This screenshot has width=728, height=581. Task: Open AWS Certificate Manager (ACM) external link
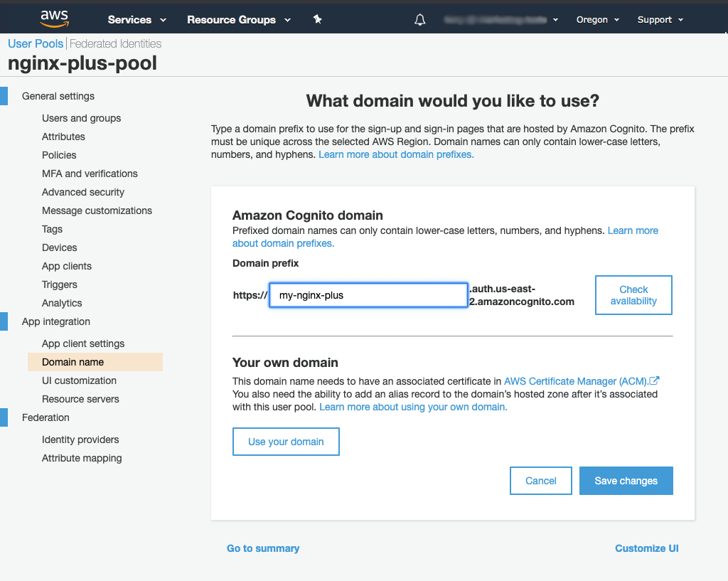tap(581, 381)
